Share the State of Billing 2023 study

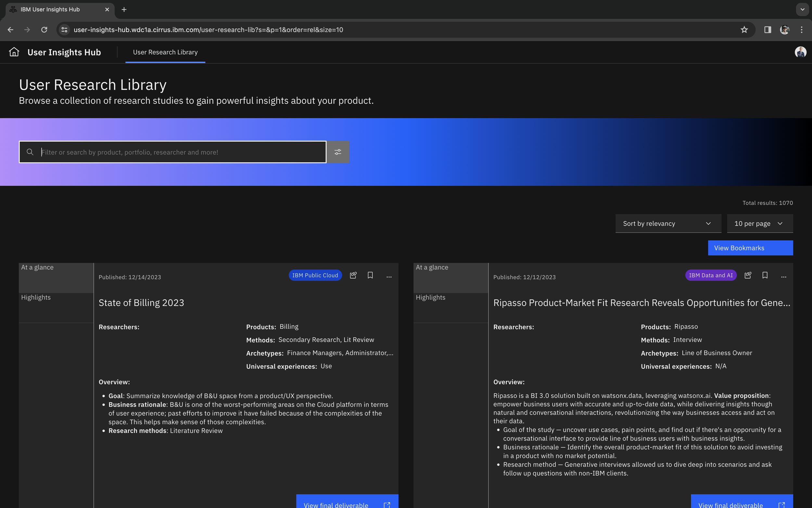[x=353, y=276]
